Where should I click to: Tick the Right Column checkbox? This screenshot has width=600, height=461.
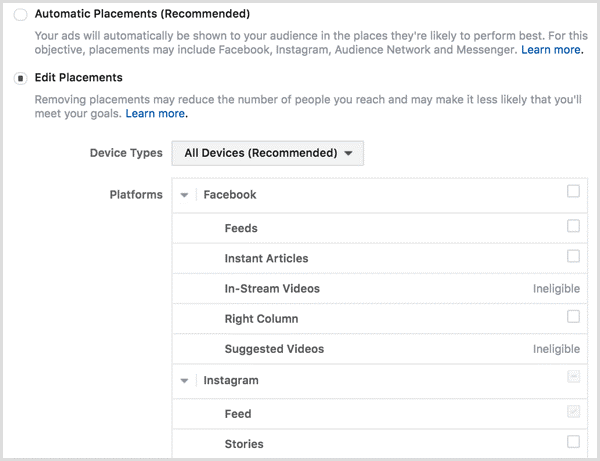573,317
